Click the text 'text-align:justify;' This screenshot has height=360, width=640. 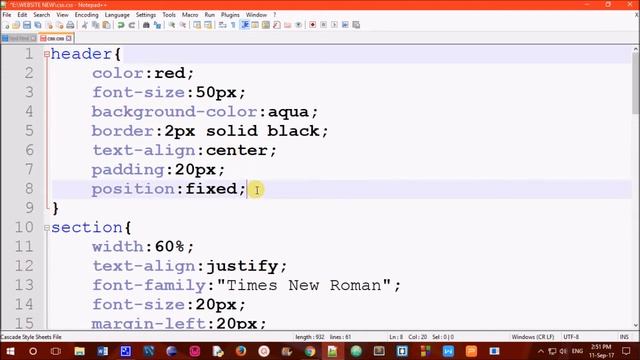click(x=190, y=266)
